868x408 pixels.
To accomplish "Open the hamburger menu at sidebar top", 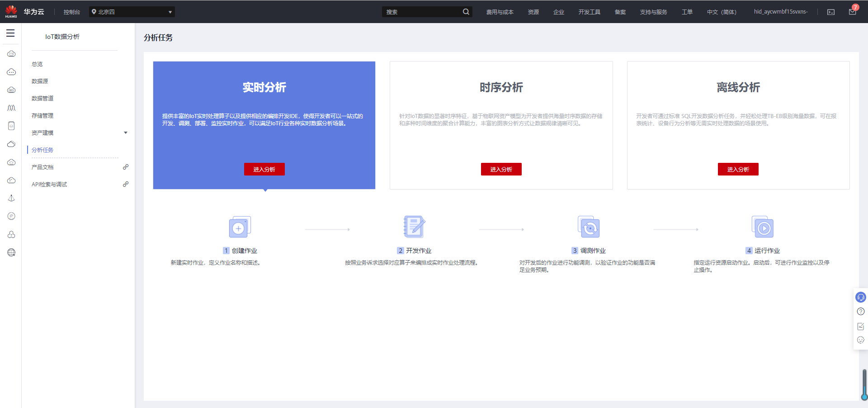I will [10, 33].
